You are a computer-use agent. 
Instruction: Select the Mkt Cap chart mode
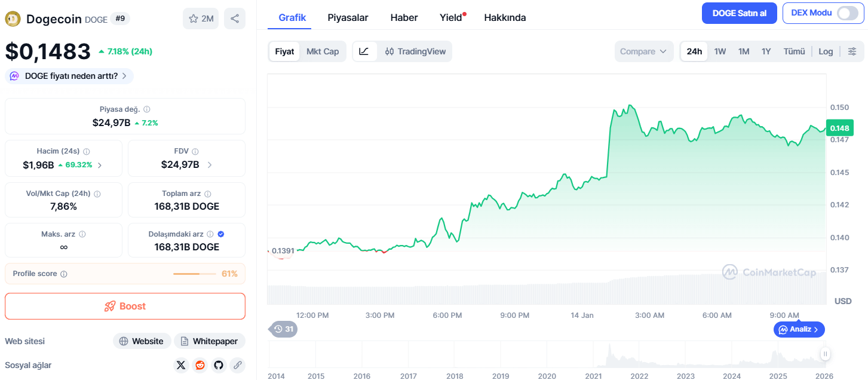323,51
